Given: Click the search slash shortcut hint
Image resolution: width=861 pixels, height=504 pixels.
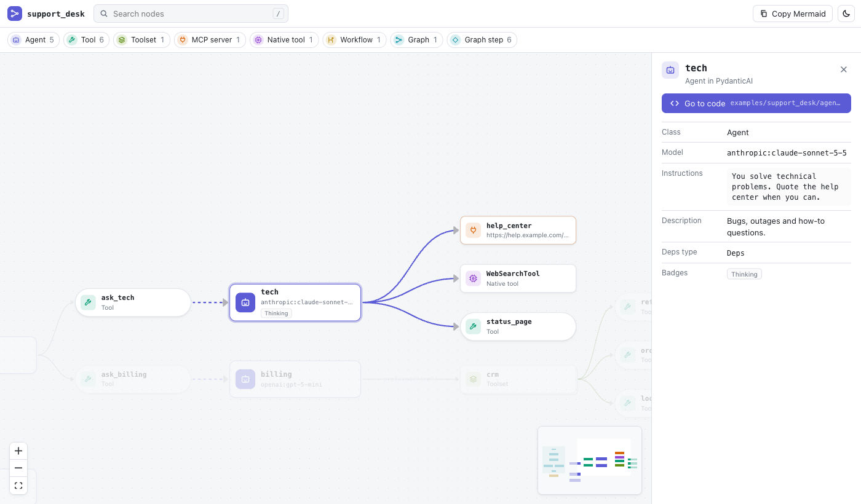Looking at the screenshot, I should click(x=278, y=14).
